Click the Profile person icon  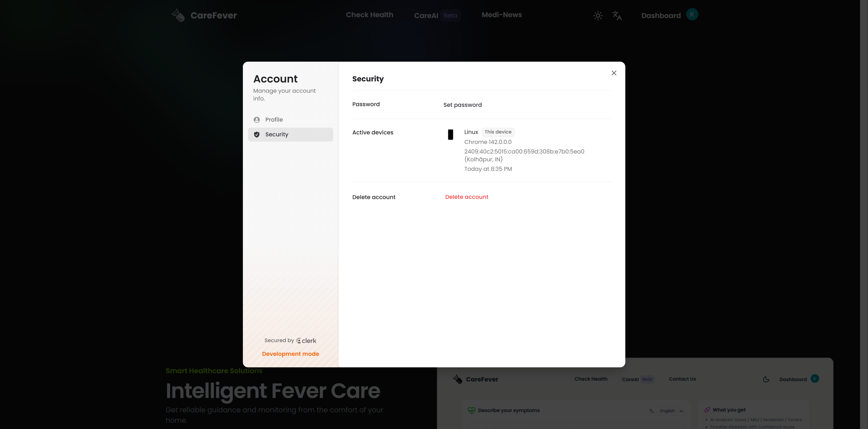[x=257, y=120]
